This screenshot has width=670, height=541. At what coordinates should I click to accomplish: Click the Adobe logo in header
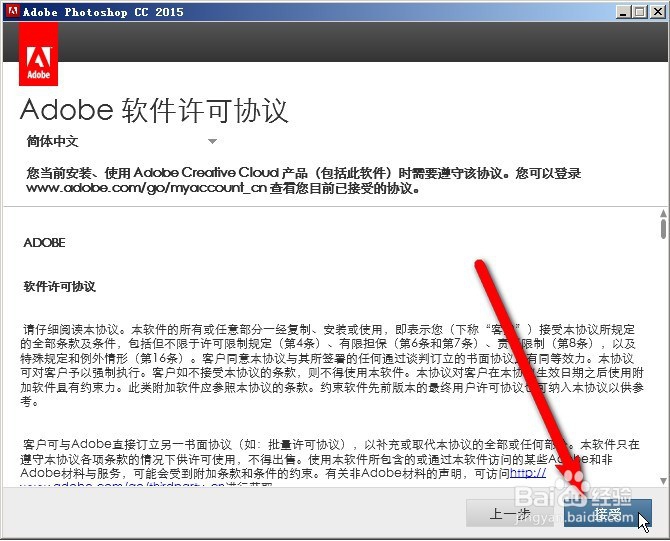[x=38, y=55]
